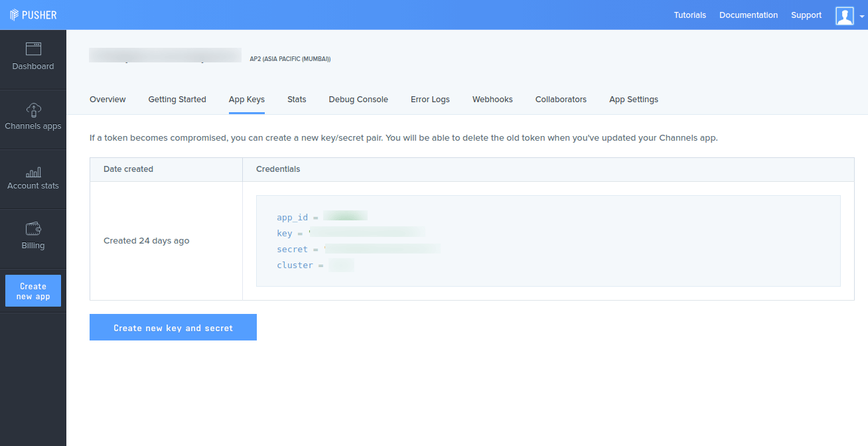Image resolution: width=868 pixels, height=446 pixels.
Task: Expand the account dropdown arrow
Action: [861, 17]
